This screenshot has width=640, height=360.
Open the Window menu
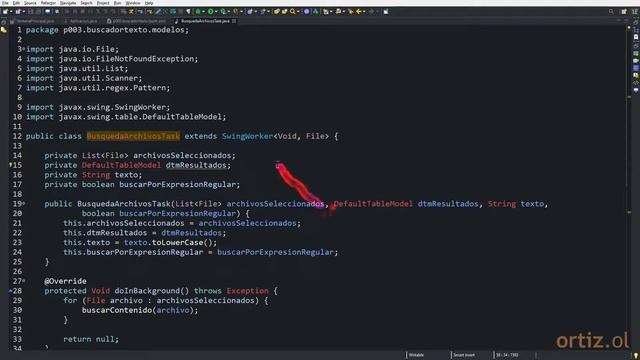coord(133,3)
